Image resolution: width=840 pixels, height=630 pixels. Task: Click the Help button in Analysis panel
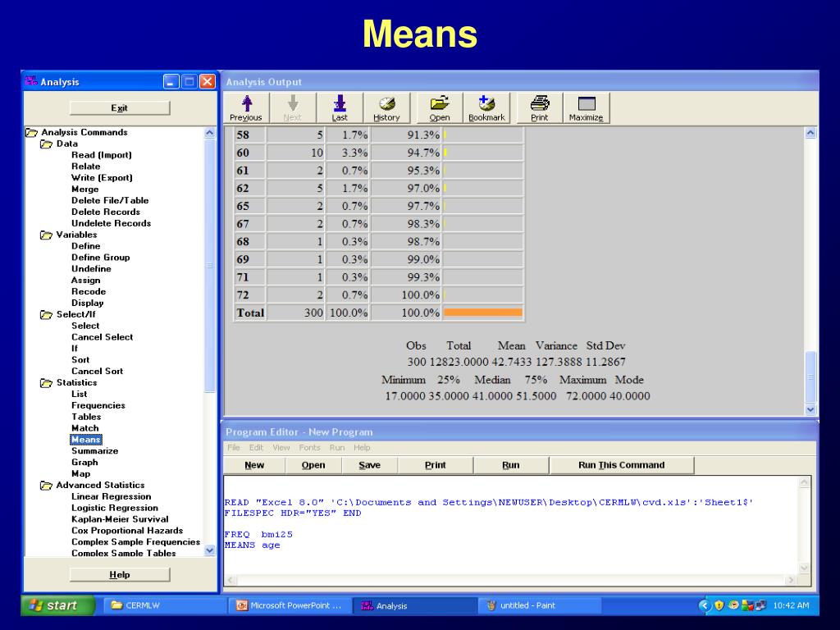click(120, 574)
